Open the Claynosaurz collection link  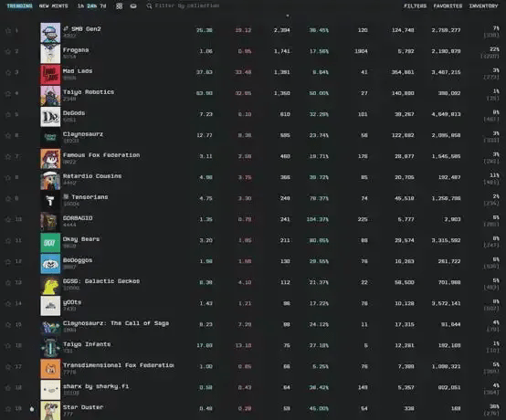point(83,134)
